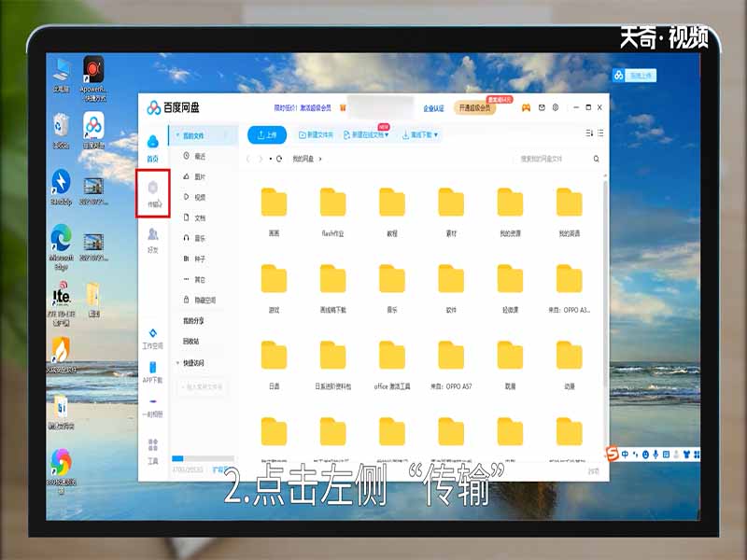
Task: Switch to list view using the view toggle
Action: [600, 133]
